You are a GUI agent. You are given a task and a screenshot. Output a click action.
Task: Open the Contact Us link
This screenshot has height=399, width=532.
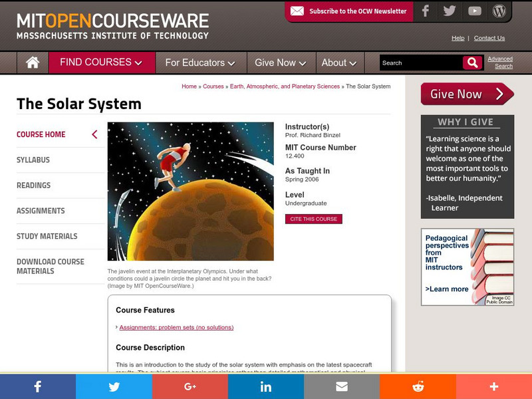coord(489,38)
